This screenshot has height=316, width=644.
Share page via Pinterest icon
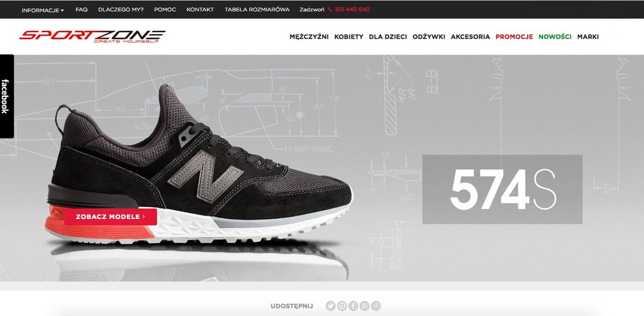[x=341, y=306]
